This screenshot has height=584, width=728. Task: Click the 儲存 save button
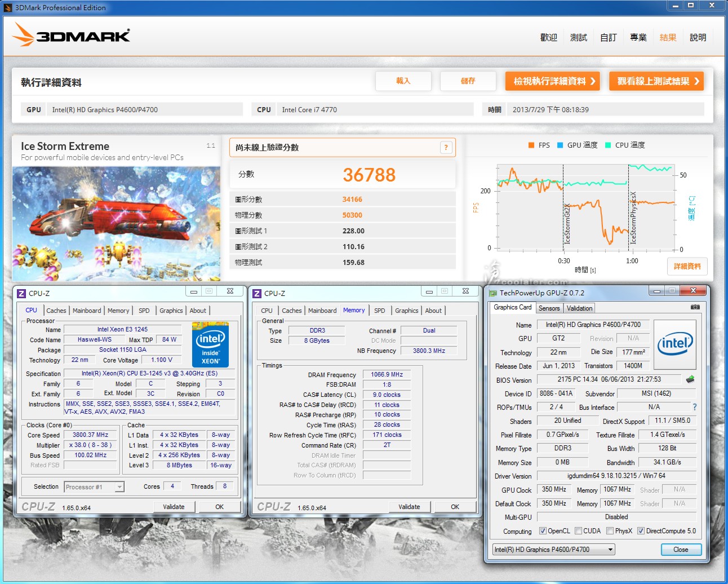click(468, 81)
